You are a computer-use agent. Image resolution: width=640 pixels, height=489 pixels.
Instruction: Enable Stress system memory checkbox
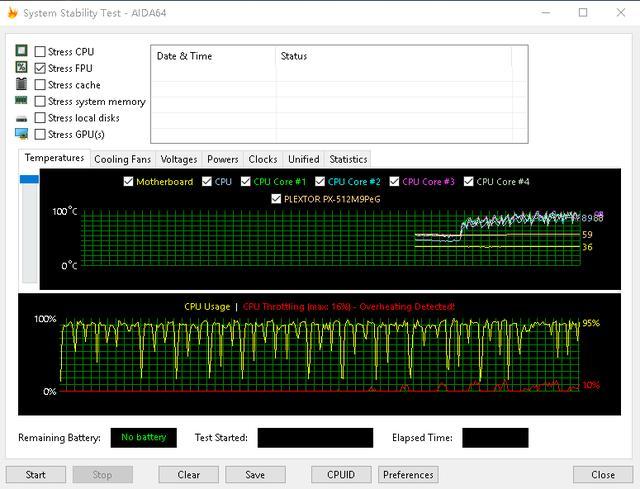click(40, 101)
